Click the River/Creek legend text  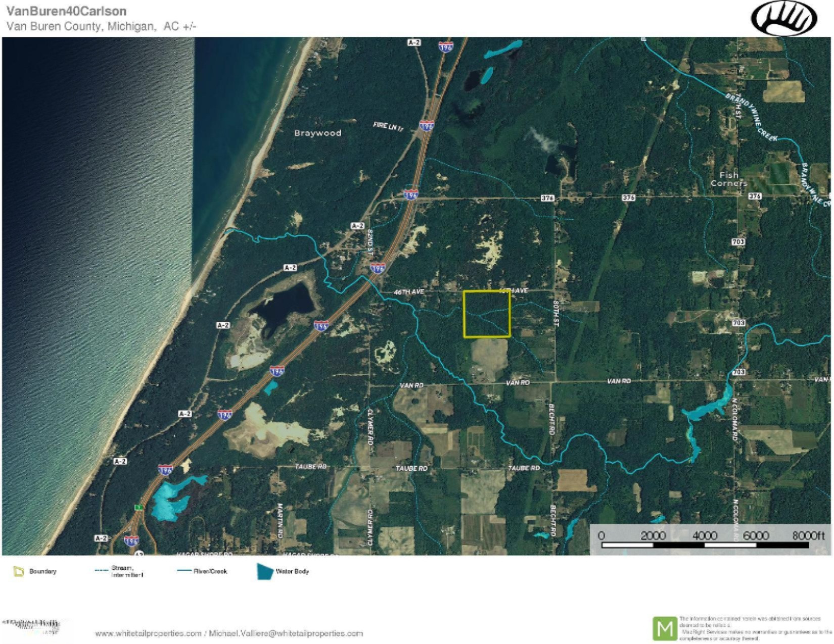[210, 571]
